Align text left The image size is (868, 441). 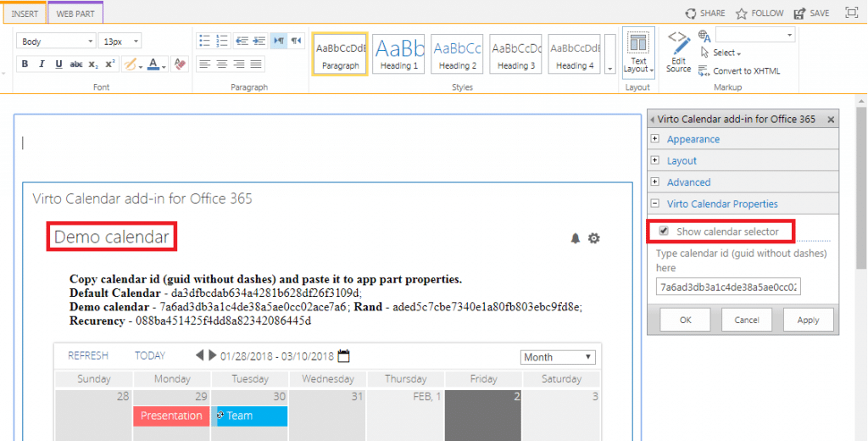(205, 64)
